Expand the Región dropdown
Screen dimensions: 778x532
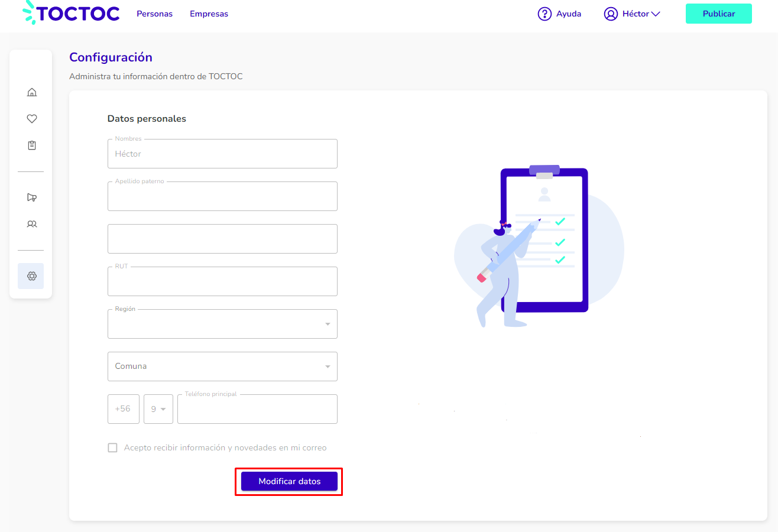[x=222, y=324]
